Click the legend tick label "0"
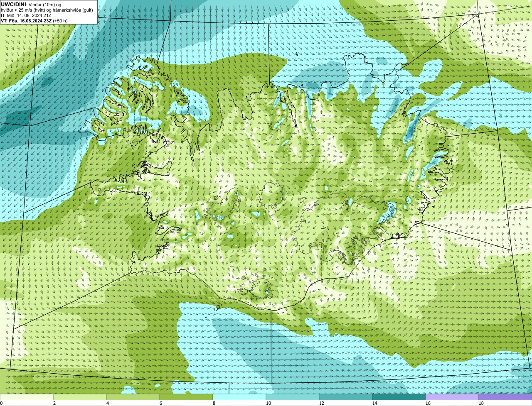This screenshot has width=532, height=406. coord(2,403)
